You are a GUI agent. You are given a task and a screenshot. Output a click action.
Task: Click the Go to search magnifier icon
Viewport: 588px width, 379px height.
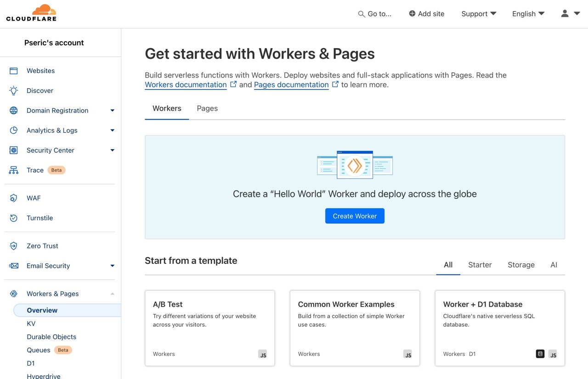coord(362,14)
